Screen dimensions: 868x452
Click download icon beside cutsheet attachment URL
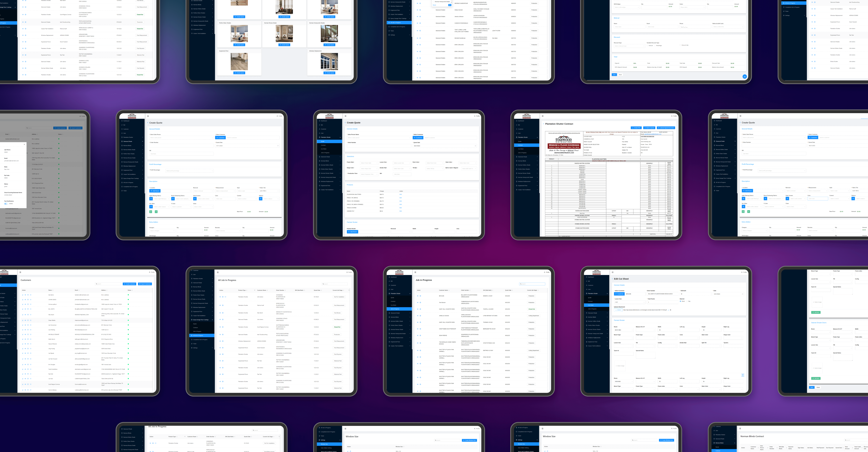pyautogui.click(x=668, y=310)
